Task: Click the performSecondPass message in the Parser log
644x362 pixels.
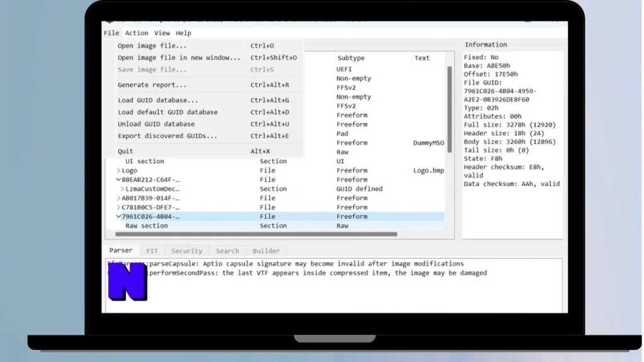Action: [x=297, y=273]
